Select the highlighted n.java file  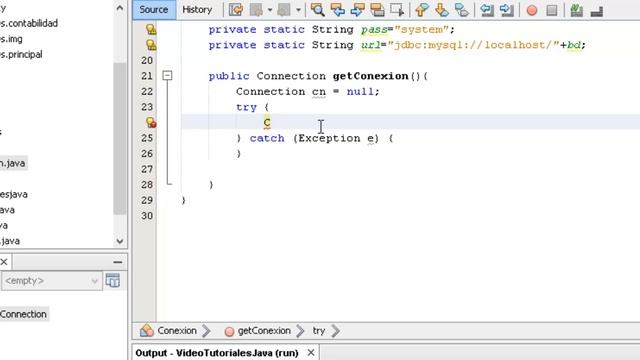[13, 163]
